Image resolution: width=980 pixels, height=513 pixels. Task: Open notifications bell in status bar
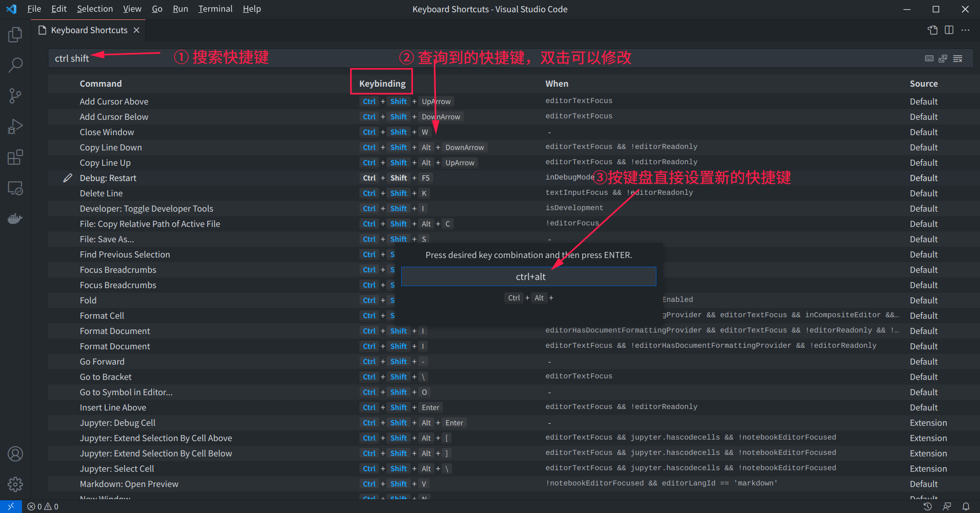click(x=966, y=506)
